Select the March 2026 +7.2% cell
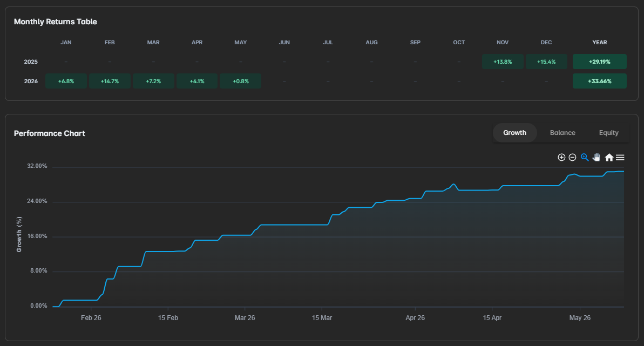Image resolution: width=644 pixels, height=346 pixels. (x=153, y=81)
